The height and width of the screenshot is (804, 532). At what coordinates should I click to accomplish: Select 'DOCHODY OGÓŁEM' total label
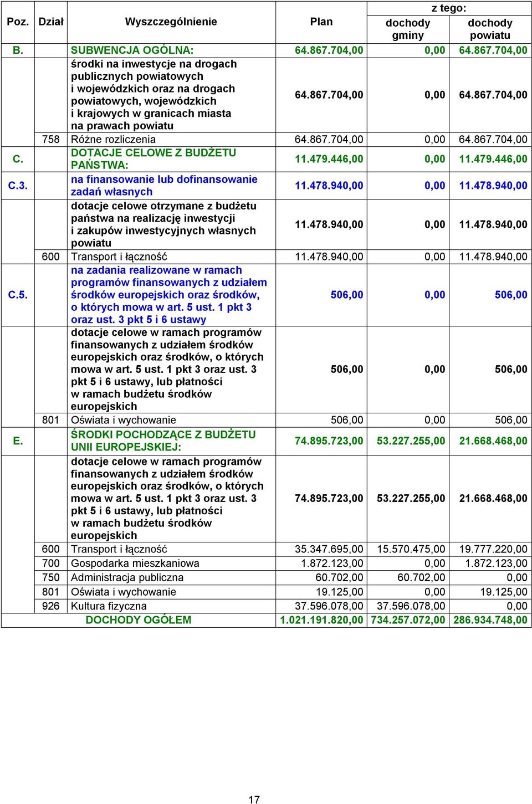(x=139, y=621)
